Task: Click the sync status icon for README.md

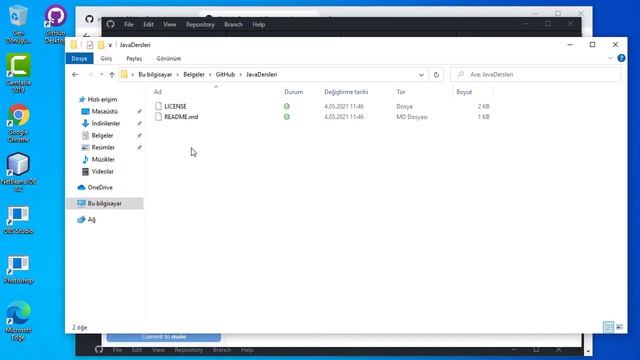Action: coord(287,117)
